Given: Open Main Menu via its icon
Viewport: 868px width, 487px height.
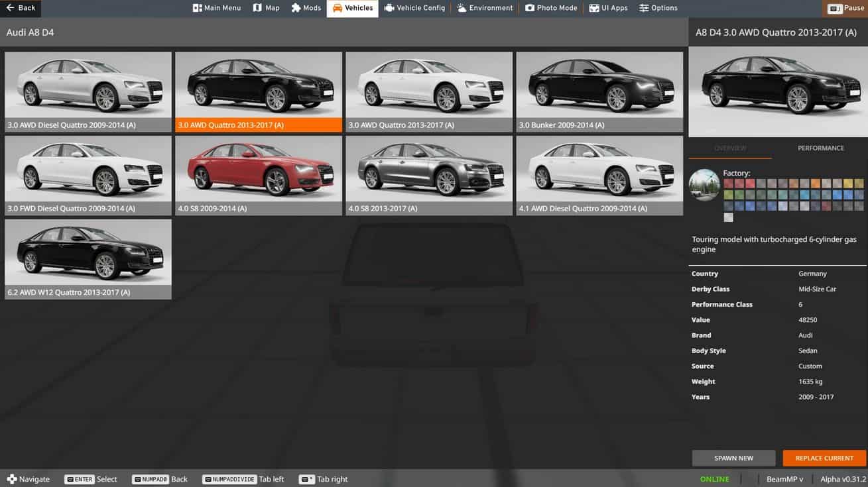Looking at the screenshot, I should (197, 8).
